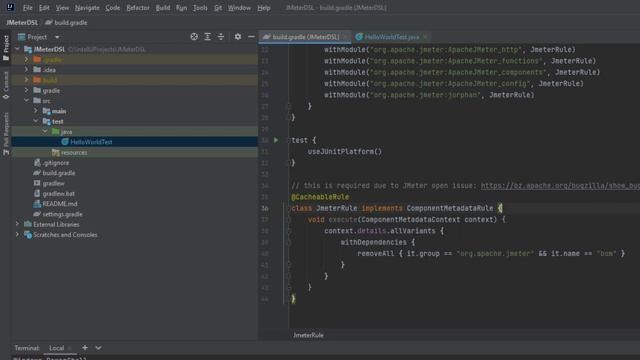Expand the .idea folder

tap(27, 70)
